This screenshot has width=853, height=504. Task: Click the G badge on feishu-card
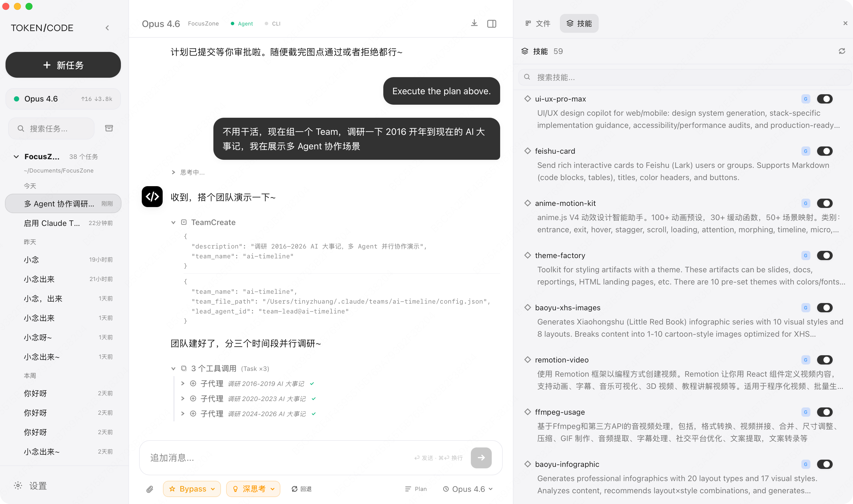tap(805, 151)
